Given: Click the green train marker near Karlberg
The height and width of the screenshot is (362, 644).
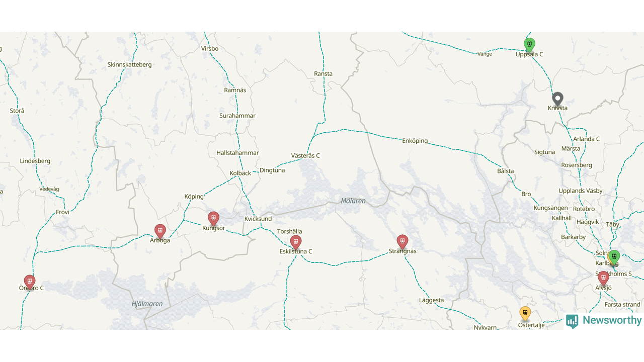Looking at the screenshot, I should pyautogui.click(x=614, y=257).
